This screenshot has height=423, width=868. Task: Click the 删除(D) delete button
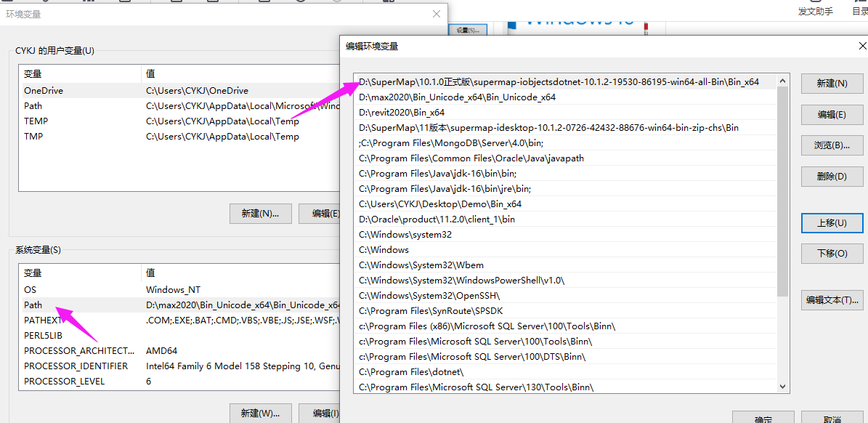831,176
